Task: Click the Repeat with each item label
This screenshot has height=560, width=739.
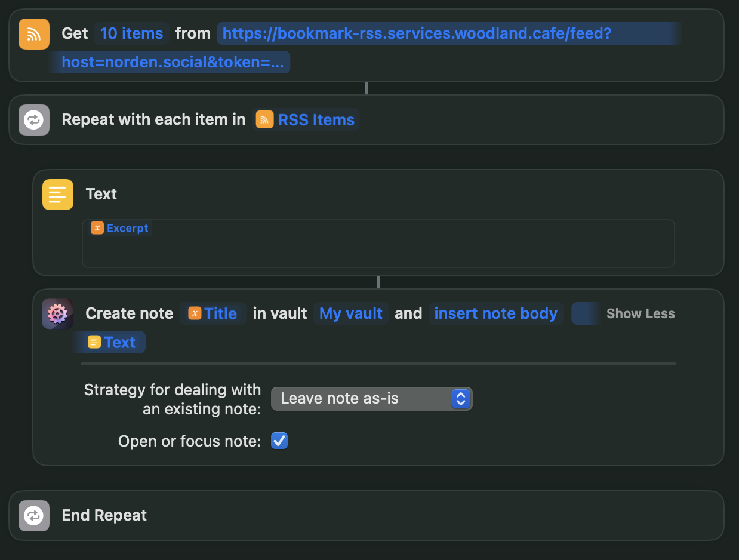Action: click(153, 119)
